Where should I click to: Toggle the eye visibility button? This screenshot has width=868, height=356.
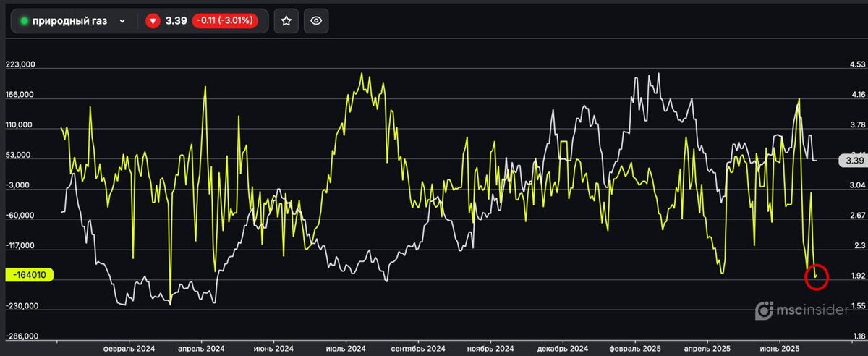(x=316, y=21)
